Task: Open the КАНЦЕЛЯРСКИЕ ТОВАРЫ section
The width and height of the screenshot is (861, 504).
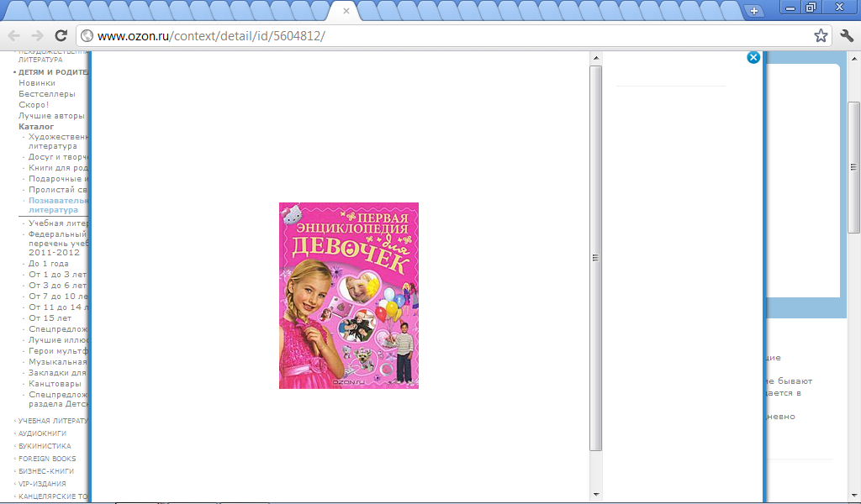Action: pyautogui.click(x=53, y=496)
